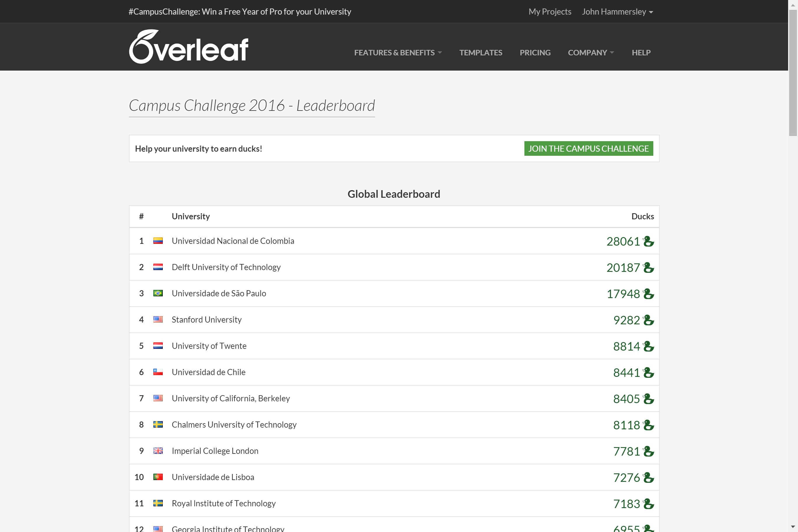798x532 pixels.
Task: Click the duck icon beside 8118
Action: [648, 425]
